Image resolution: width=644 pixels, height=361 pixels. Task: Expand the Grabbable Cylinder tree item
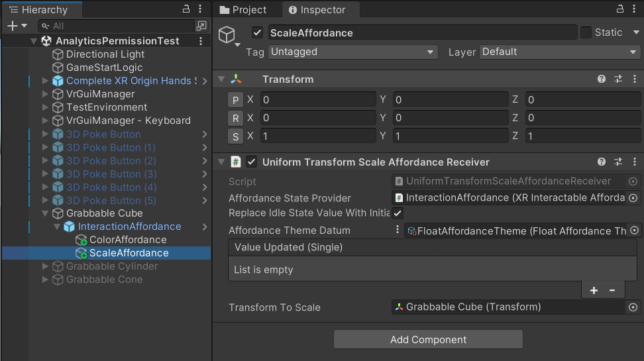pyautogui.click(x=46, y=266)
